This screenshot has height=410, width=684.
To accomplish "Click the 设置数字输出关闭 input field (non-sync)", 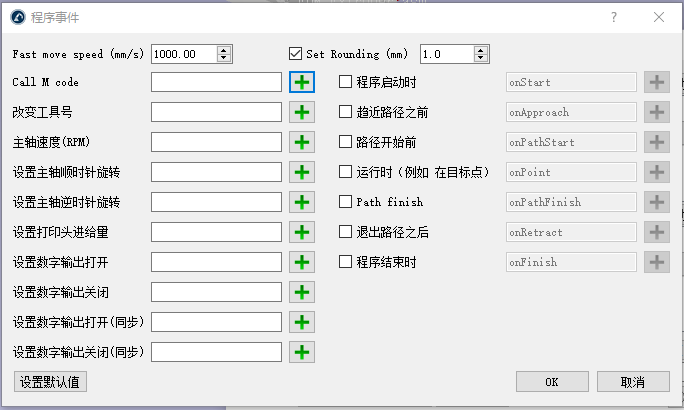I will click(216, 292).
